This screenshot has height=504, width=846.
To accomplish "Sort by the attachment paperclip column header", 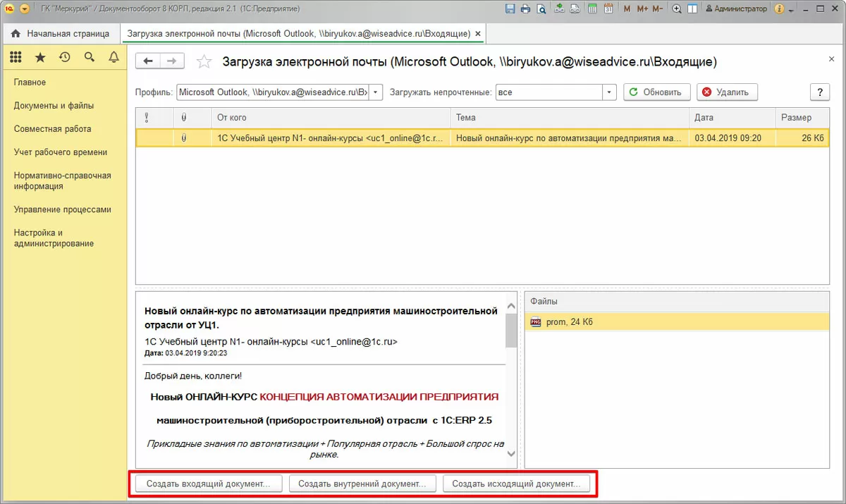I will 192,118.
